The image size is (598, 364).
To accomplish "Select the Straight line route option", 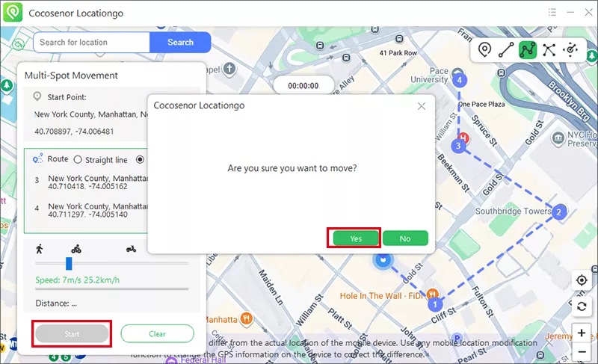I will (x=78, y=160).
